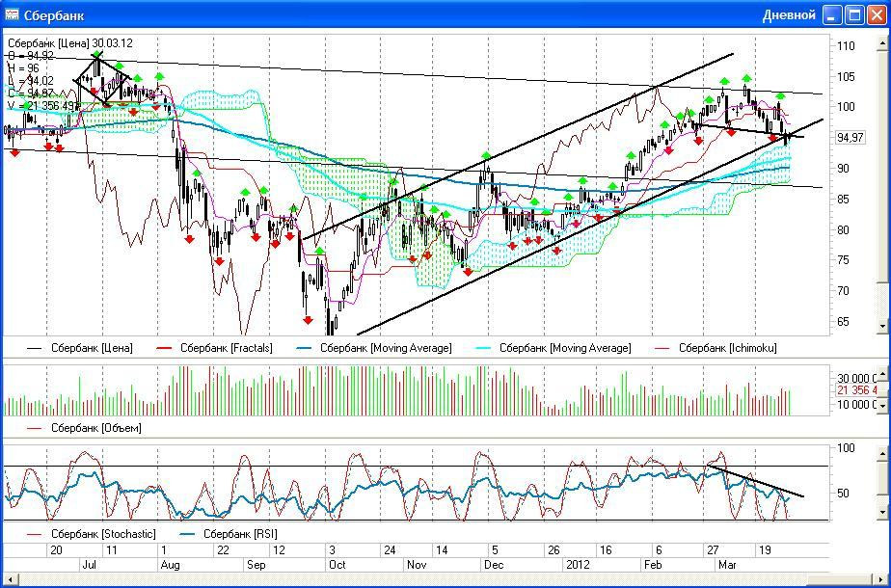Viewport: 891px width, 588px height.
Task: Click the Mar month label on time axis
Action: coord(727,566)
